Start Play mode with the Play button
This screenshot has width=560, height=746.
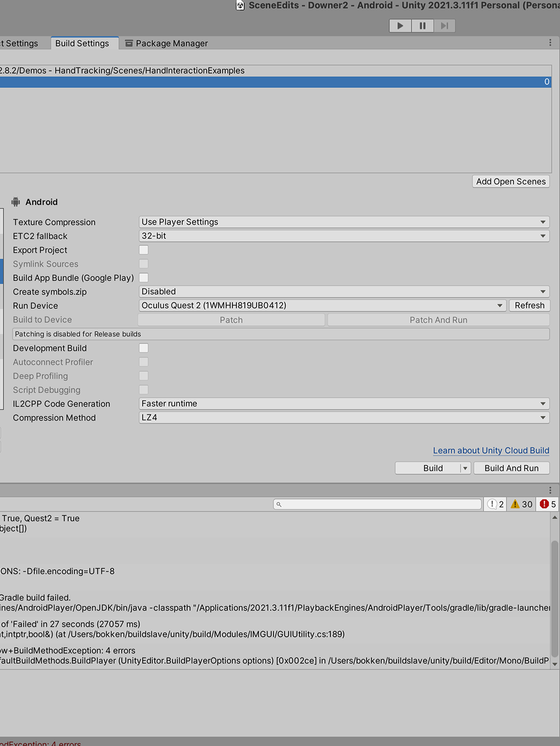[x=400, y=26]
